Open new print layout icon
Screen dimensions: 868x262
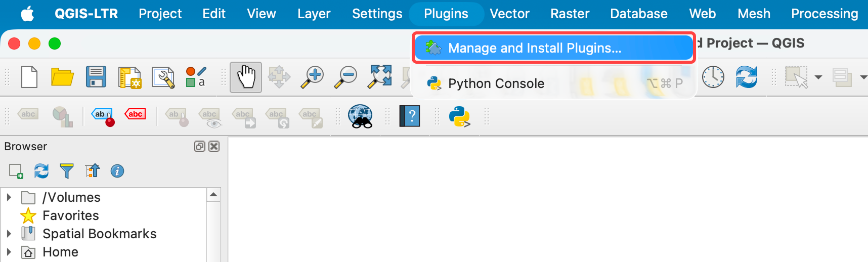click(129, 77)
